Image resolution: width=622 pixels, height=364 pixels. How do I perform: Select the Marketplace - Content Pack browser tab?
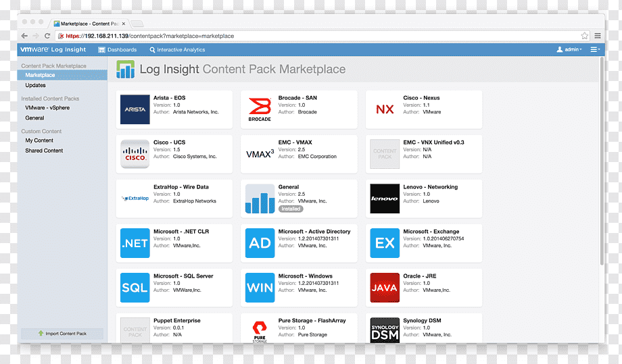coord(90,24)
